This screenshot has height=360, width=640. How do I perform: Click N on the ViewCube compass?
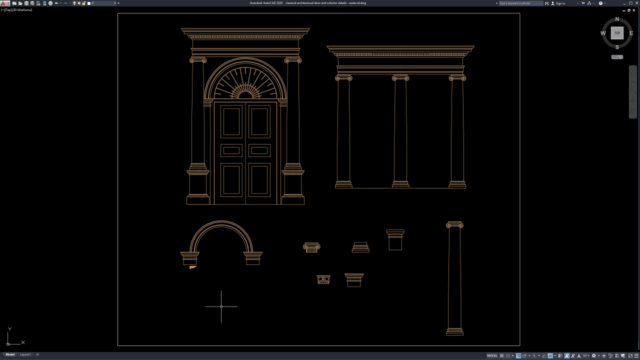(617, 19)
